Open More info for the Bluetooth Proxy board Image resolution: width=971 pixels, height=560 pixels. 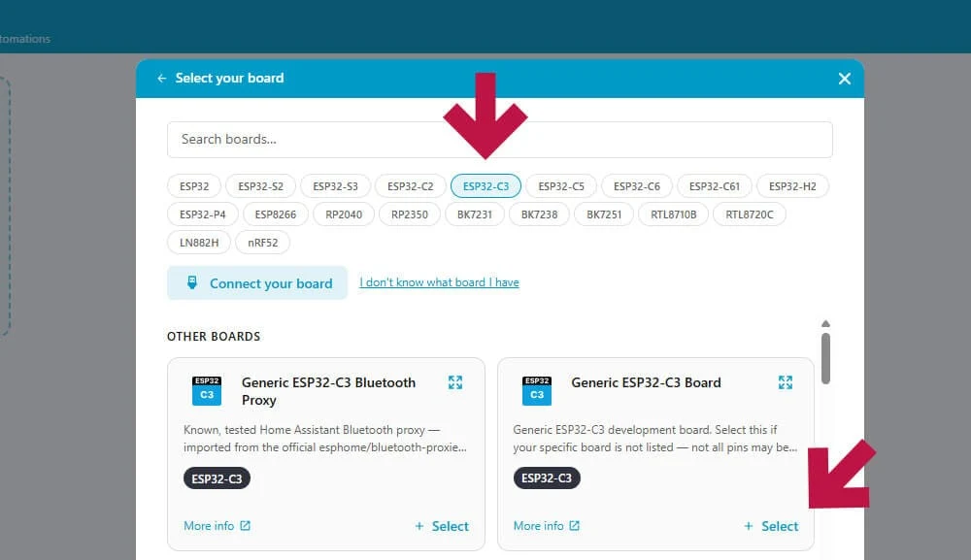pyautogui.click(x=217, y=526)
